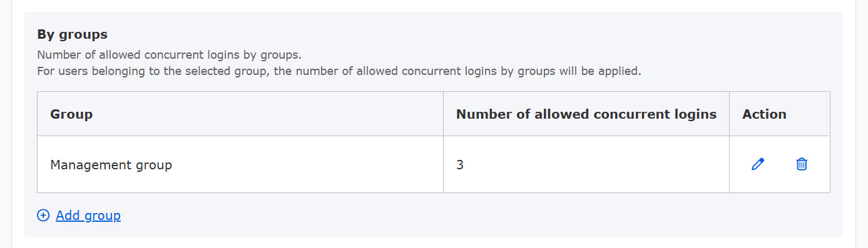Click the concurrent logins value 3
This screenshot has width=868, height=248.
point(460,165)
